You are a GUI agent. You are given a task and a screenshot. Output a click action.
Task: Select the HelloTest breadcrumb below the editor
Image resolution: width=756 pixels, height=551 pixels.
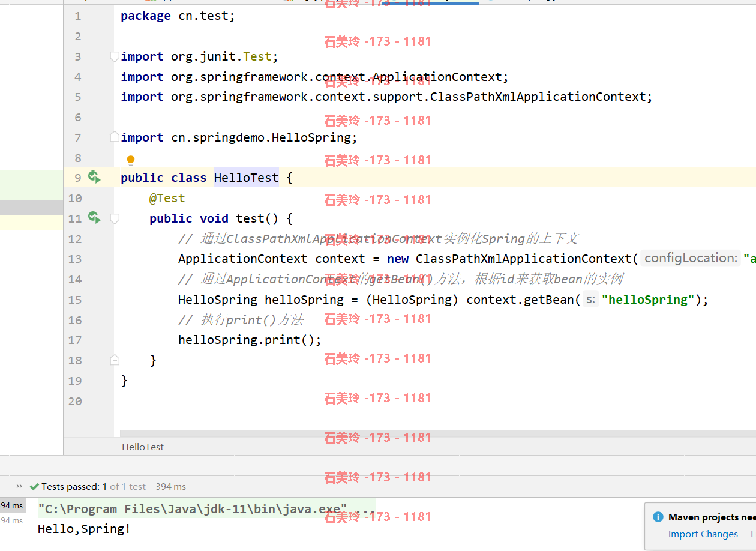pos(143,447)
